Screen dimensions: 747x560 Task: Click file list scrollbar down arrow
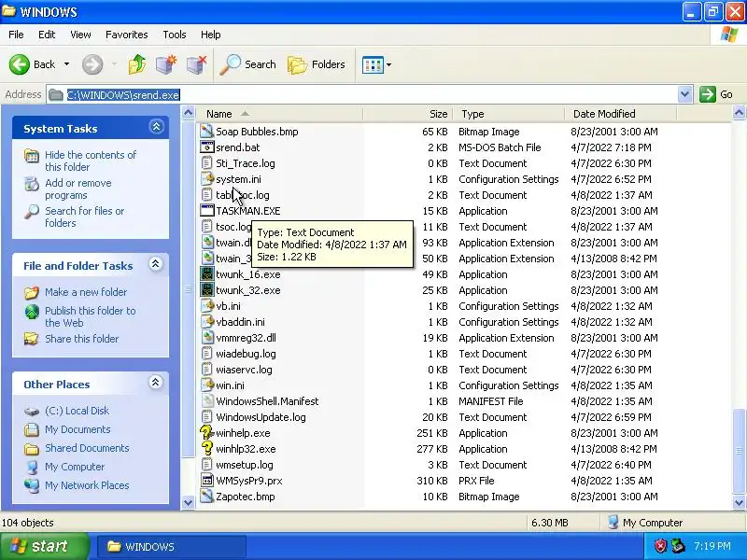[x=739, y=502]
